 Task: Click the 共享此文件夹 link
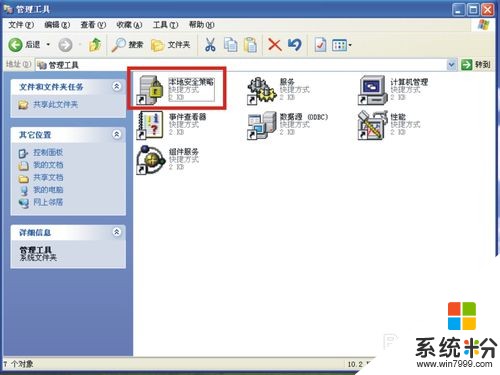pyautogui.click(x=55, y=105)
